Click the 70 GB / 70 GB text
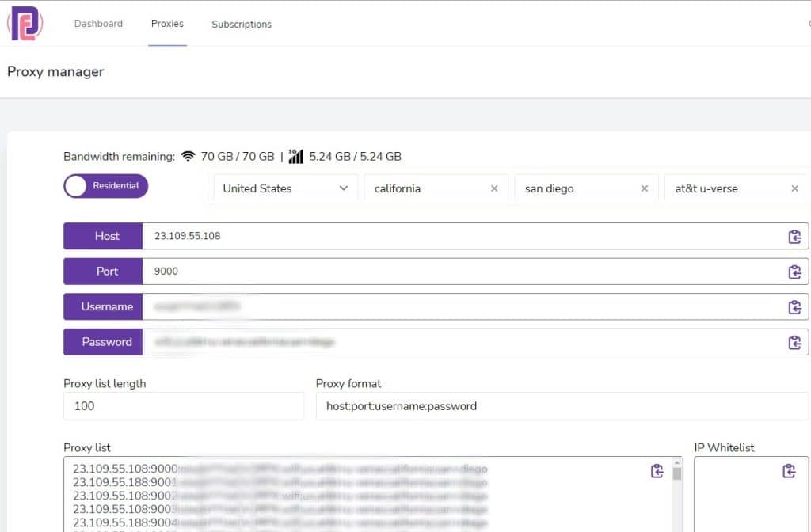Screen dimensions: 811x532 pyautogui.click(x=238, y=156)
